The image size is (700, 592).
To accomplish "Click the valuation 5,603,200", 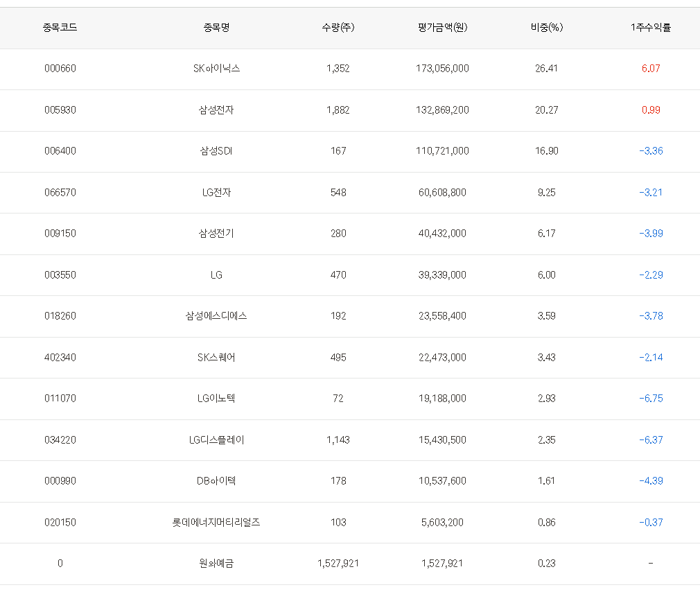I will tap(442, 523).
